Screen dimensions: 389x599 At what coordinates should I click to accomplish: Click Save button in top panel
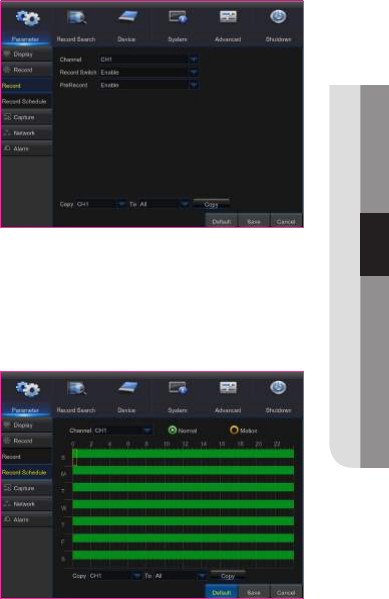(x=254, y=222)
